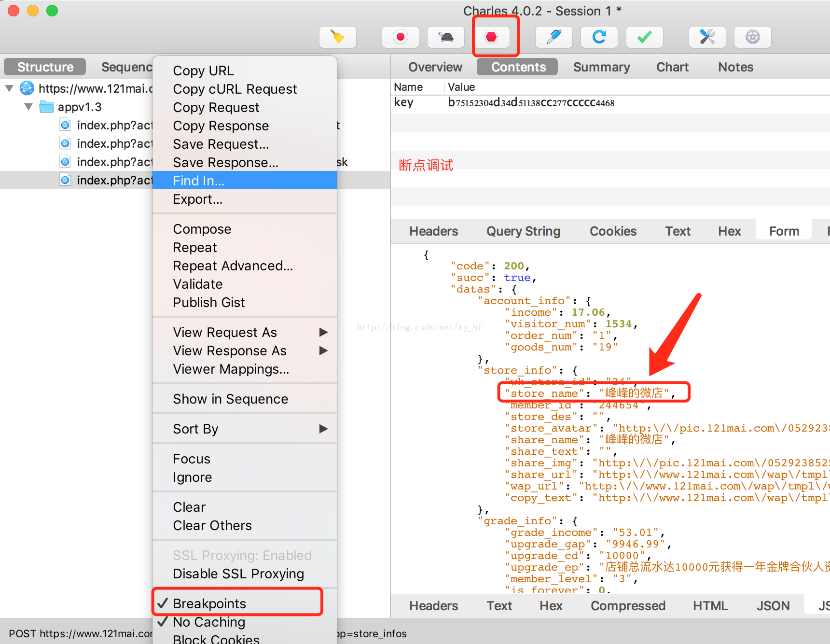Toggle Block Cookies in context menu

click(245, 639)
